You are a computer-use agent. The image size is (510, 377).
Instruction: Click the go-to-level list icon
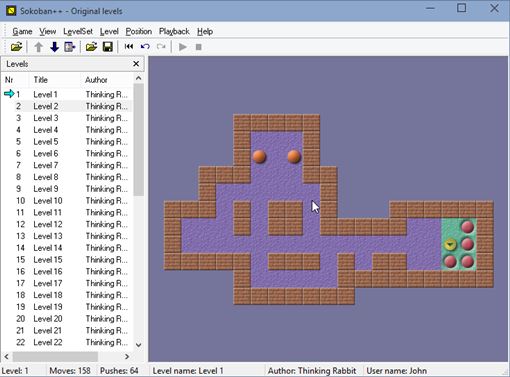click(70, 47)
